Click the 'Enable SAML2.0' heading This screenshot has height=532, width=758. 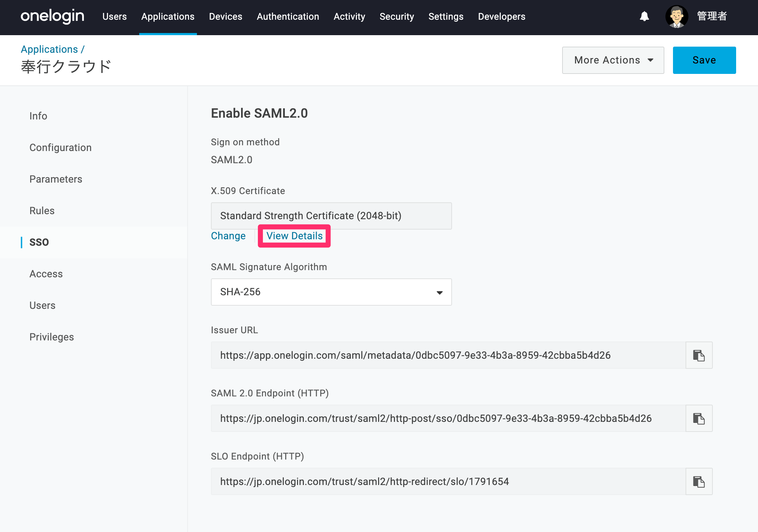coord(259,113)
